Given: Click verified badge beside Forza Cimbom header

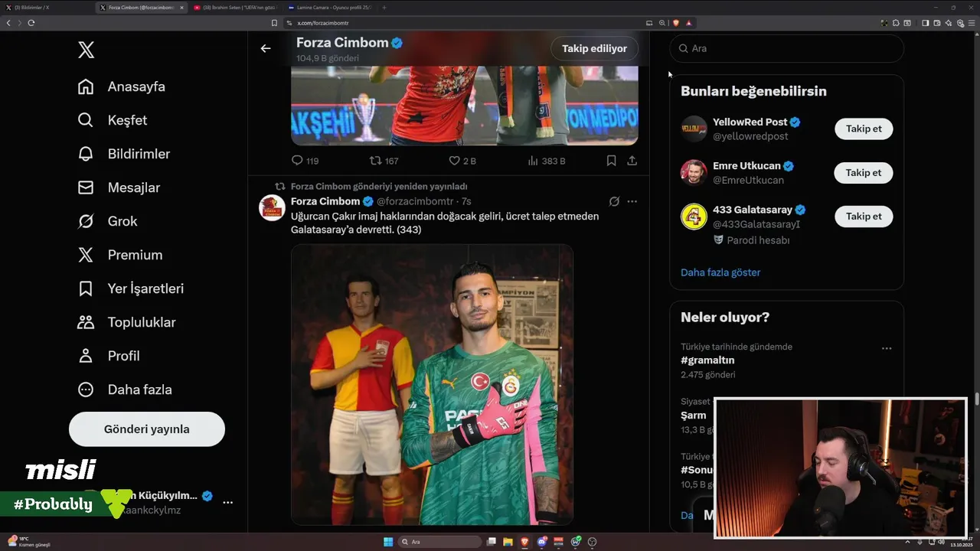Looking at the screenshot, I should click(397, 43).
